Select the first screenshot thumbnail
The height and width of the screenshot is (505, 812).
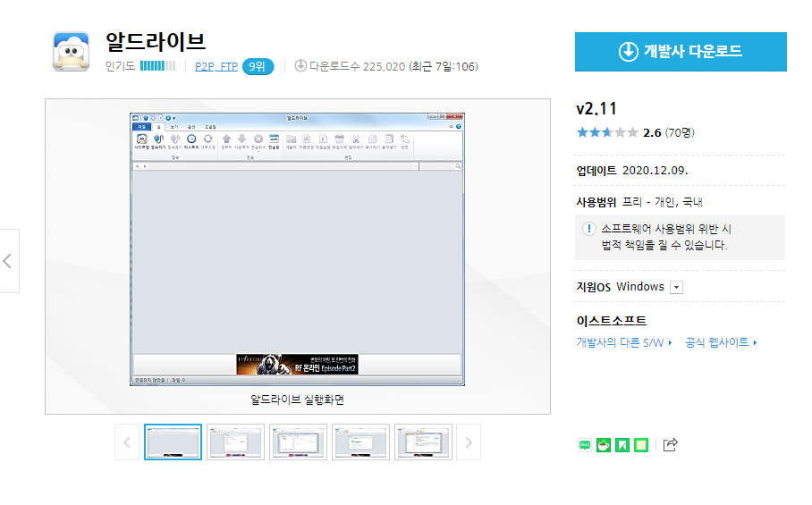click(x=173, y=442)
